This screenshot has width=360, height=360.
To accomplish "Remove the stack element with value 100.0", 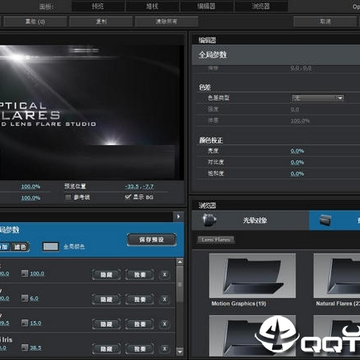I will pos(164,275).
